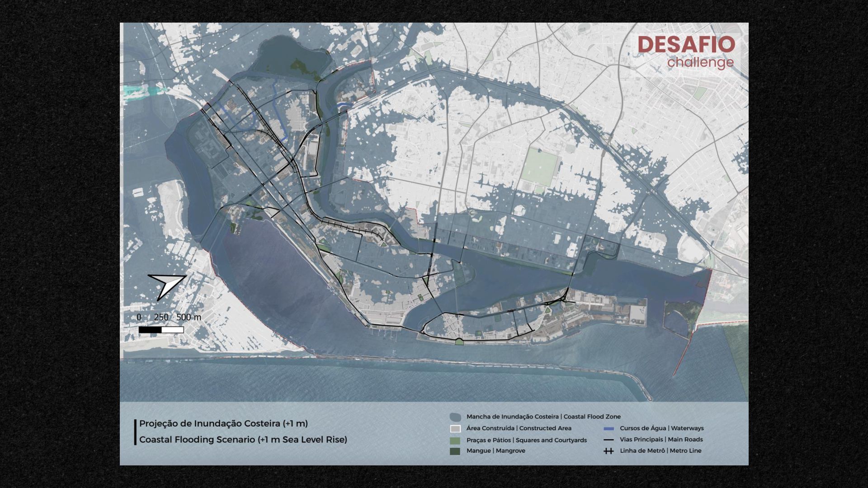Click the '500 m' scale label
This screenshot has width=868, height=488.
[189, 317]
